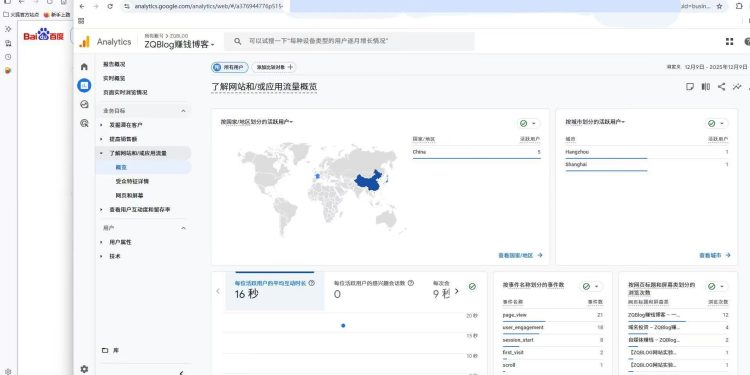Click the search magnifier icon
Image resolution: width=750 pixels, height=375 pixels.
tap(238, 42)
